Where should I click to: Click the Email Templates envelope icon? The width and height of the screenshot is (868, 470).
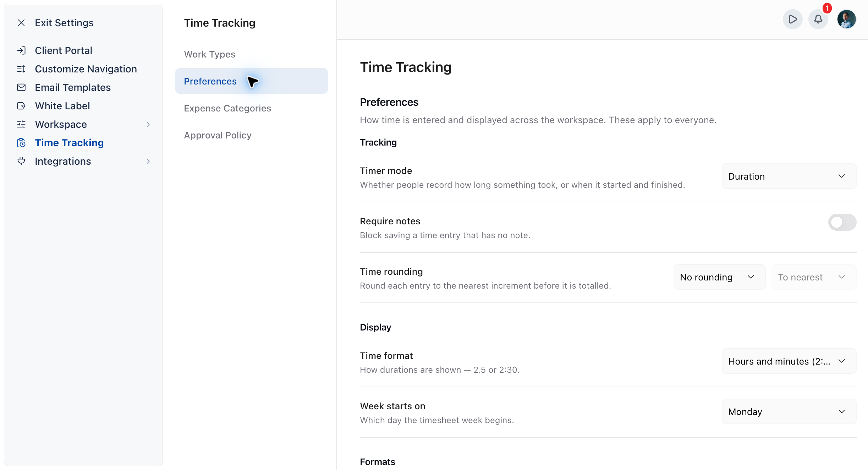[21, 87]
